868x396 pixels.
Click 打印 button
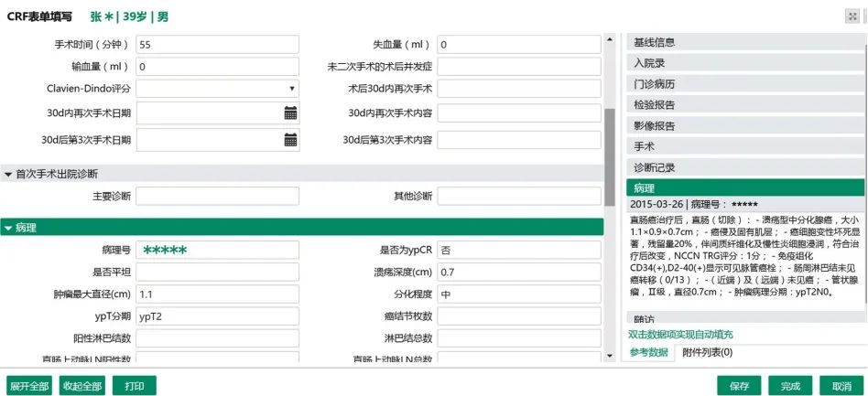pos(135,386)
